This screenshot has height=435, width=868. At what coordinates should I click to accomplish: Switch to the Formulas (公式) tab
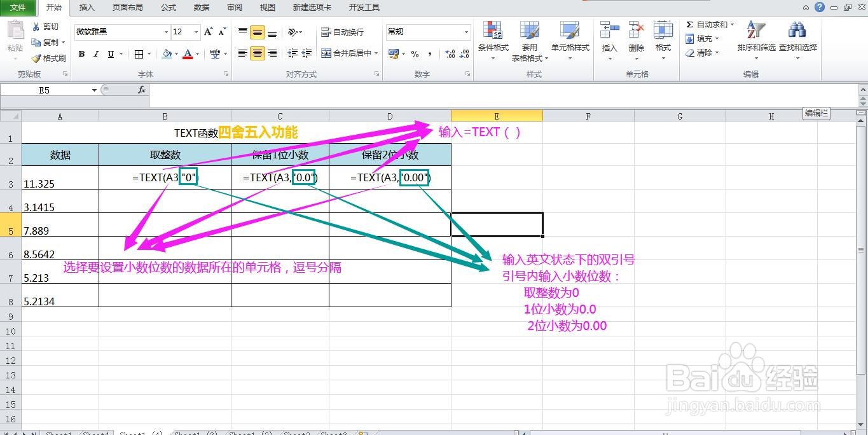coord(169,8)
